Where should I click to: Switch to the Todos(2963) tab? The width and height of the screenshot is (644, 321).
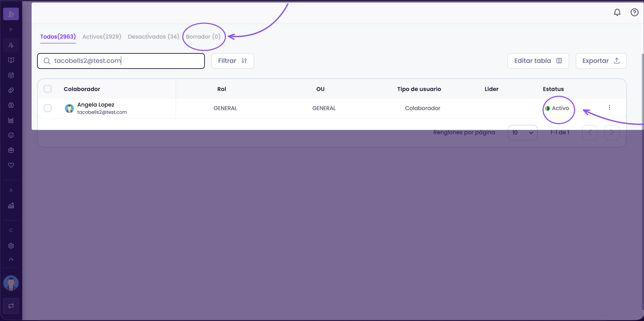point(58,36)
